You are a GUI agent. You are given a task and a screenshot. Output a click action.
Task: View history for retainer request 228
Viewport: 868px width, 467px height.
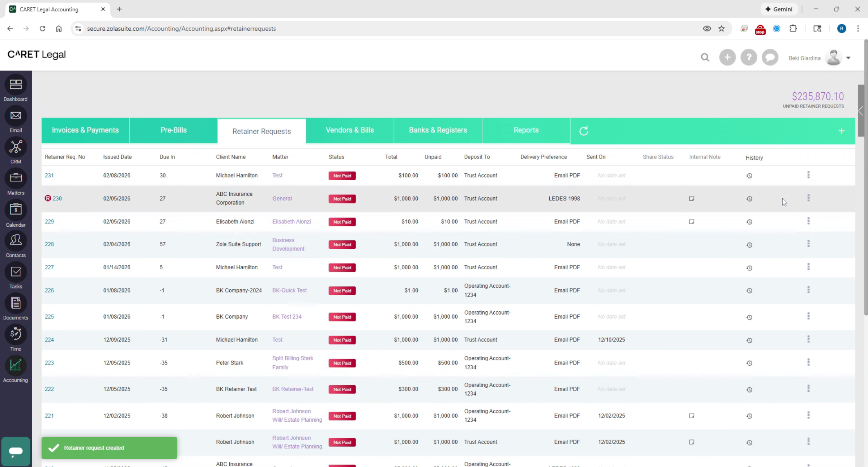(x=749, y=245)
